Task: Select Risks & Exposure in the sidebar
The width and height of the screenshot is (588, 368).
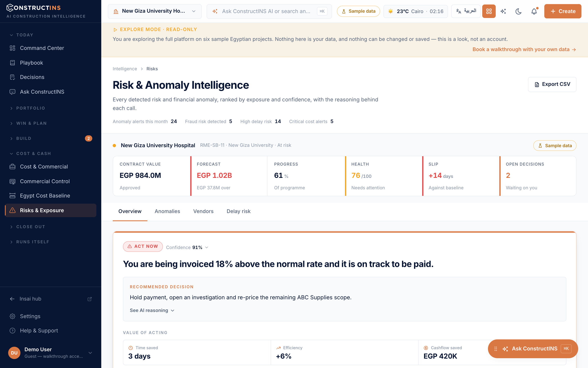Action: click(x=51, y=210)
